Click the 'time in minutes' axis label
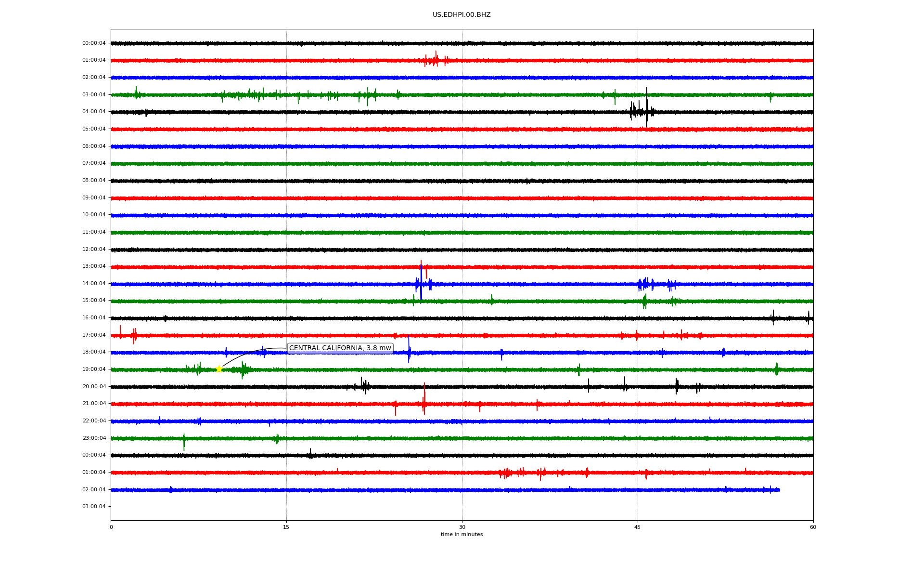 pyautogui.click(x=462, y=535)
